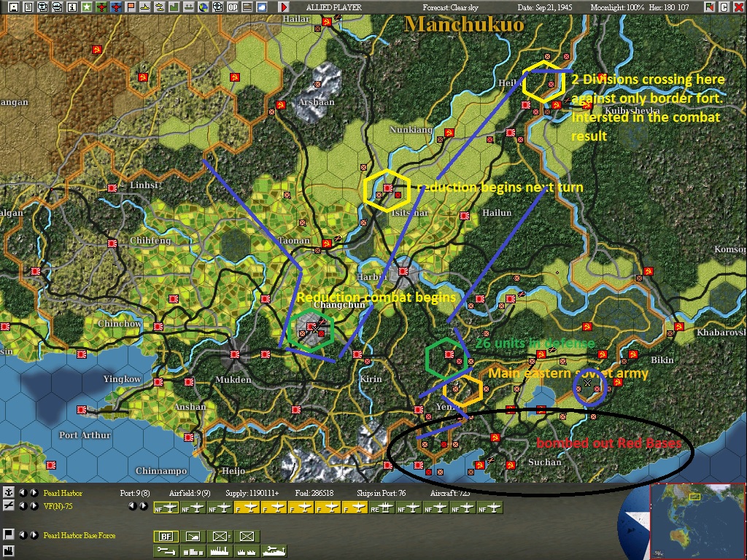Screen dimensions: 747x560
Task: Click VF(N)-75 air unit name
Action: [x=58, y=506]
